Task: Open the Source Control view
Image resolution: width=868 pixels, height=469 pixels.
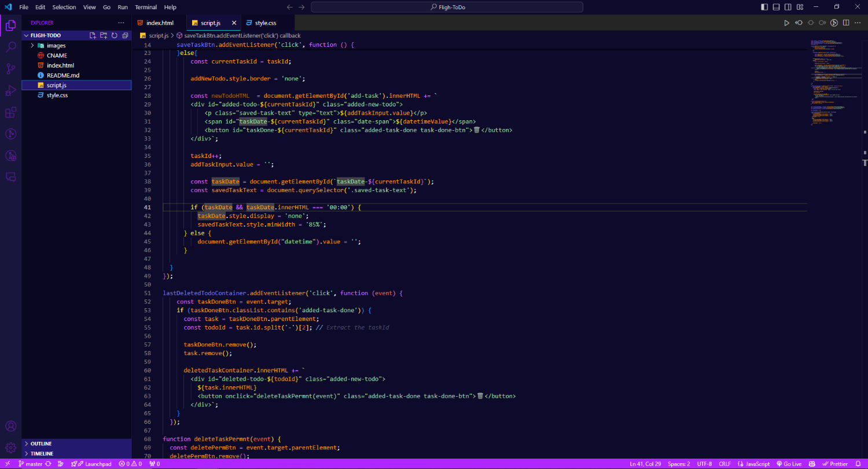Action: click(x=10, y=69)
